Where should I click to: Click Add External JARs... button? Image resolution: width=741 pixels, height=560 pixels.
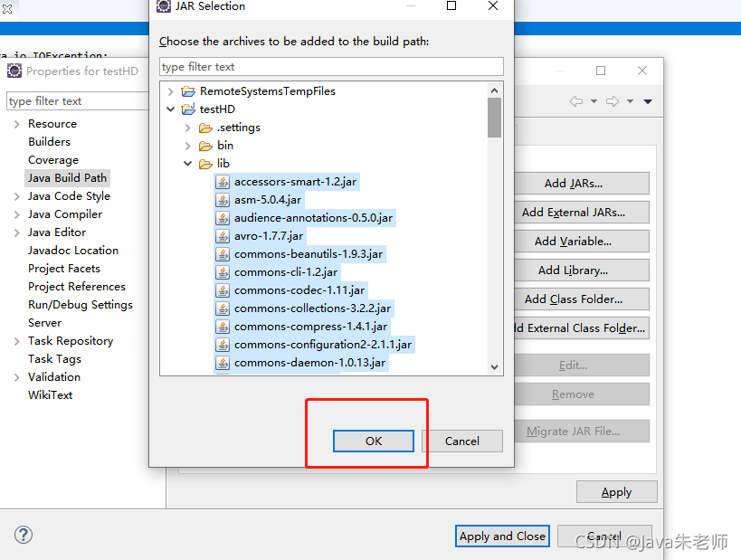(581, 213)
